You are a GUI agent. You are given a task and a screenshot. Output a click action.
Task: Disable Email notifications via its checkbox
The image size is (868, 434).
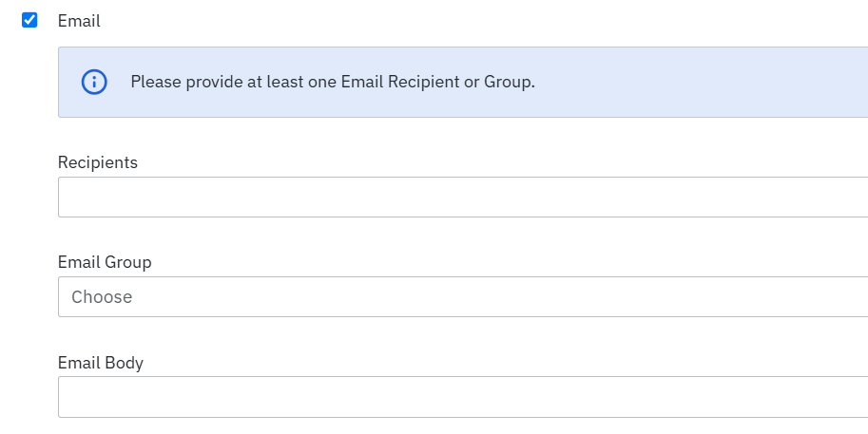click(29, 20)
